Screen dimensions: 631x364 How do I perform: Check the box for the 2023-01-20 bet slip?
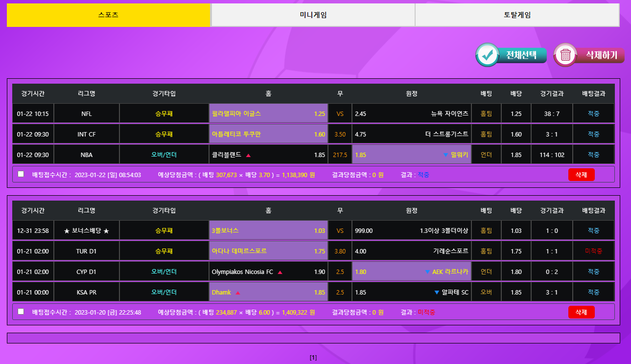[x=21, y=312]
